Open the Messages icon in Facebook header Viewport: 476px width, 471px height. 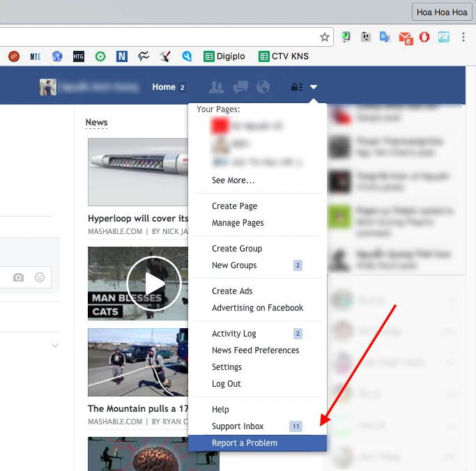[240, 87]
